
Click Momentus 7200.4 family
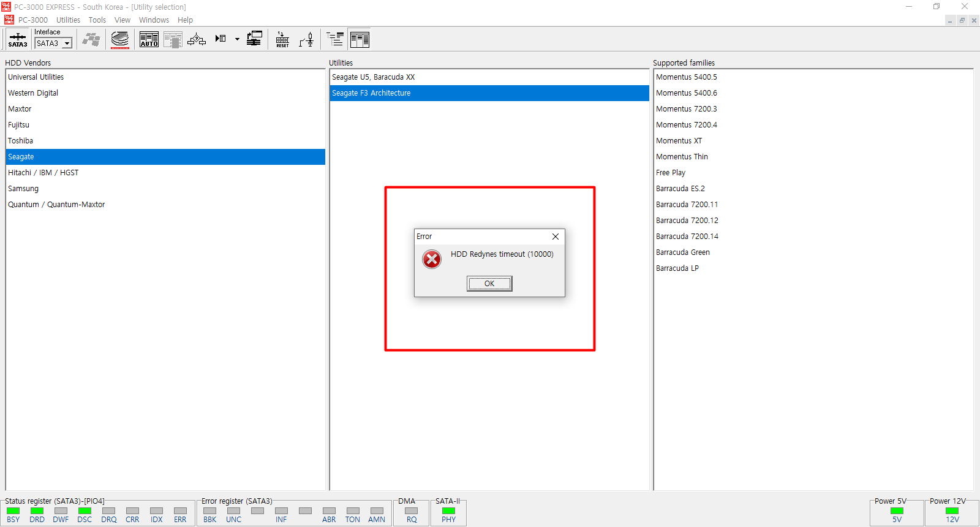(x=813, y=125)
